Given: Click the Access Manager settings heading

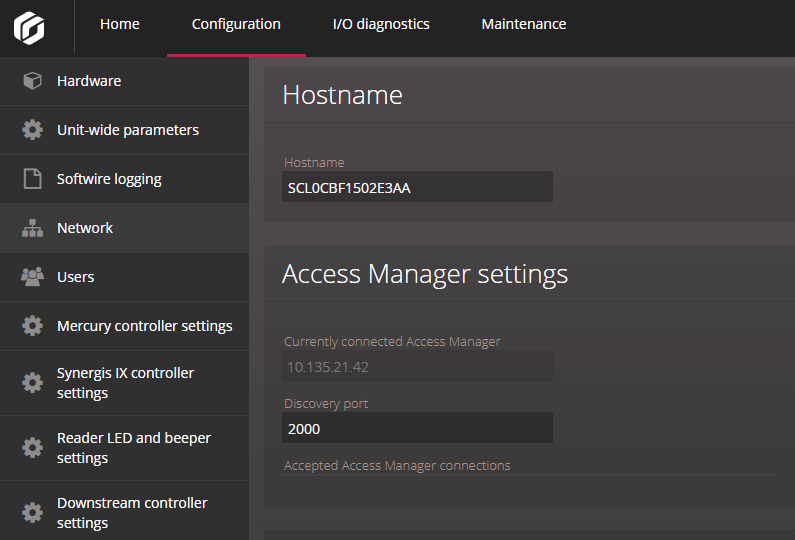Looking at the screenshot, I should point(425,274).
